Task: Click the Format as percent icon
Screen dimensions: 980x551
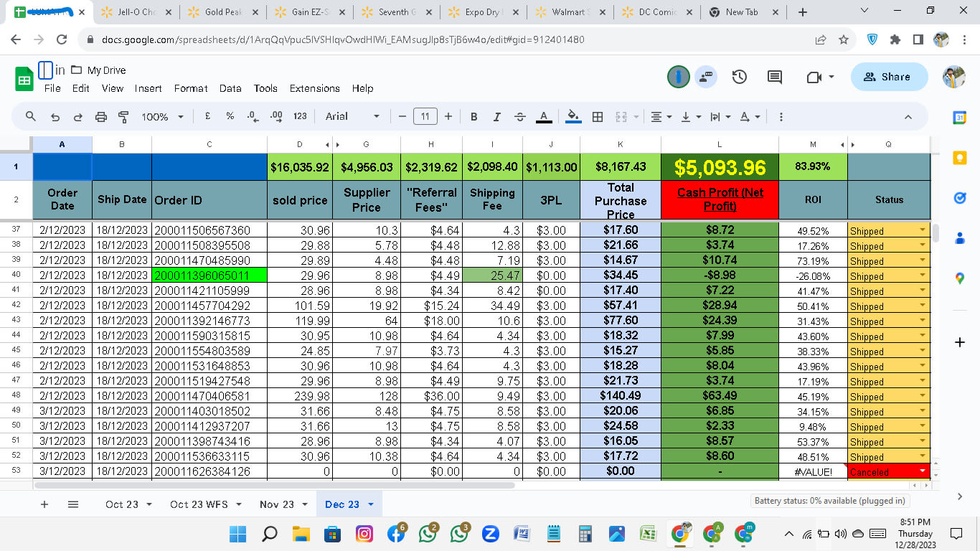Action: click(x=230, y=117)
